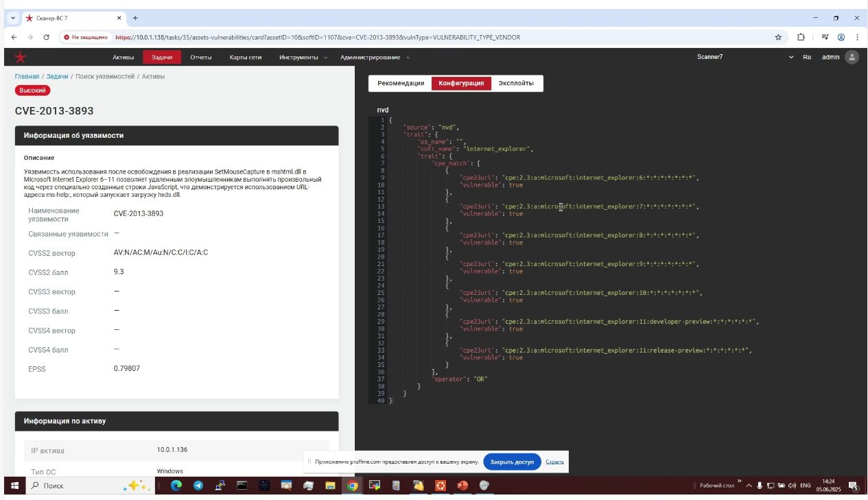This screenshot has height=500, width=868.
Task: Open Telegram from the taskbar
Action: (x=198, y=486)
